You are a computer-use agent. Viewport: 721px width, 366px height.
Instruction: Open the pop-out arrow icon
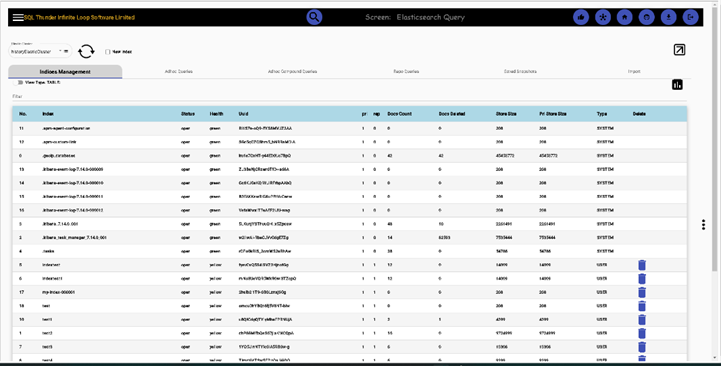[679, 50]
